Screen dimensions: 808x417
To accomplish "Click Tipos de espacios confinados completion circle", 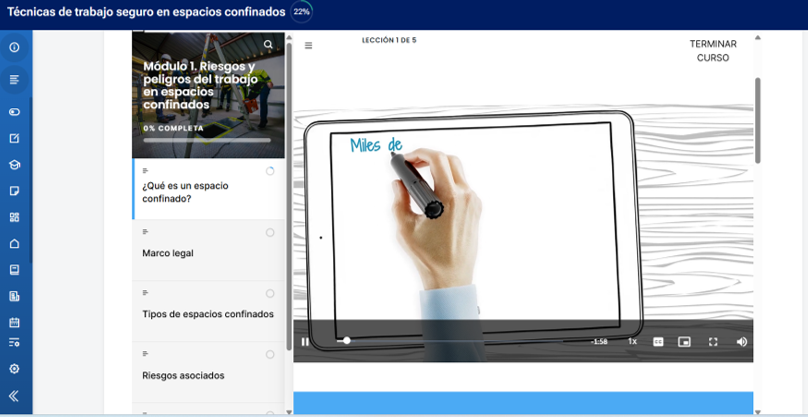I will click(270, 294).
